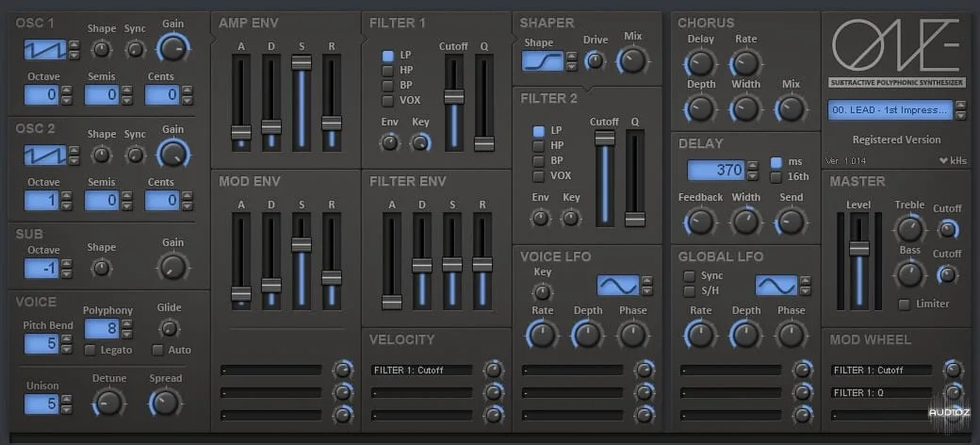Viewport: 980px width, 445px height.
Task: Click the Filter 1 Cutoff slider
Action: 454,102
